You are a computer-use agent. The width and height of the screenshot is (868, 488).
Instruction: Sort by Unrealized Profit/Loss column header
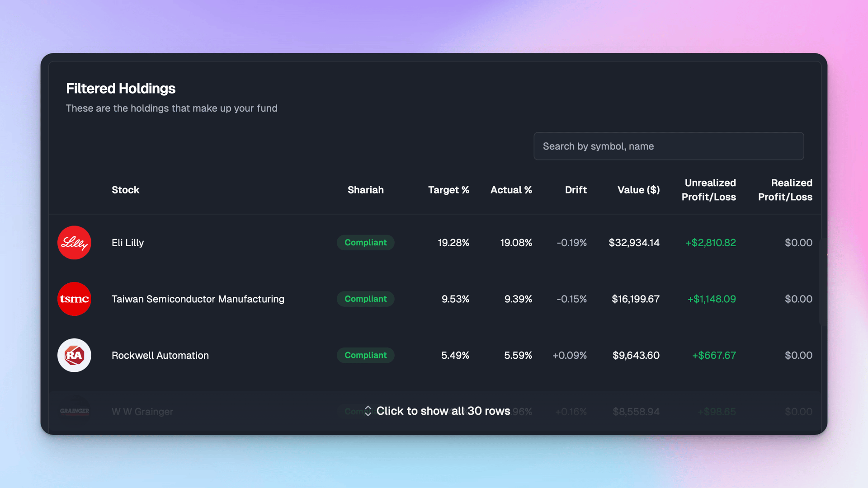click(709, 190)
